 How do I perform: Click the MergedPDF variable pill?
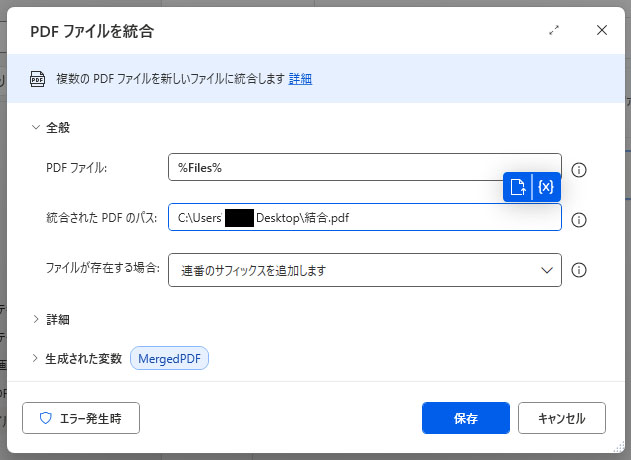[169, 358]
